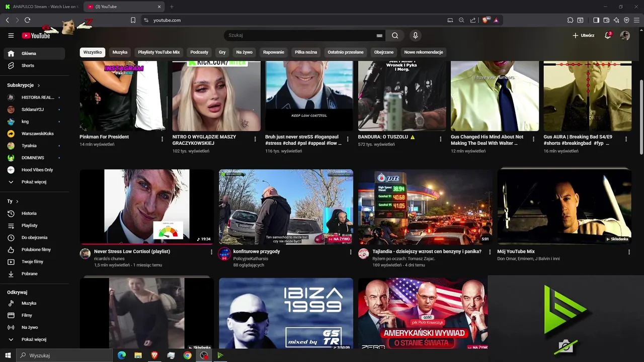This screenshot has width=644, height=362.
Task: Open File Explorer from the taskbar
Action: pyautogui.click(x=138, y=355)
